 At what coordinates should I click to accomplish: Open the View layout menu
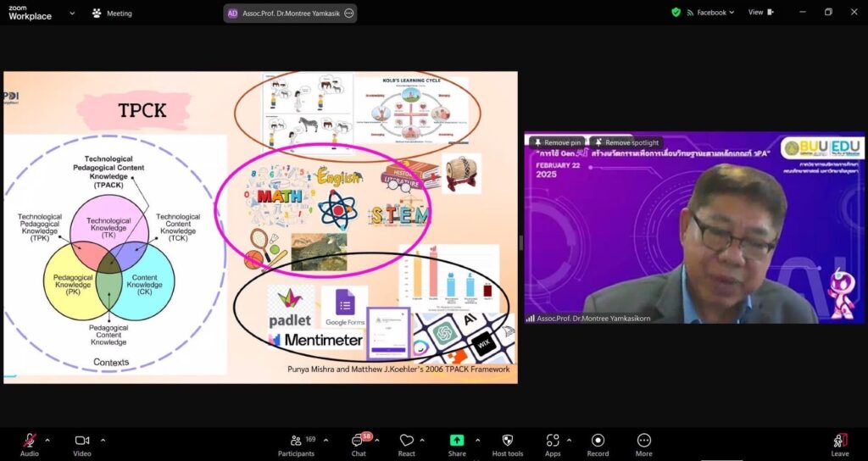pyautogui.click(x=760, y=13)
